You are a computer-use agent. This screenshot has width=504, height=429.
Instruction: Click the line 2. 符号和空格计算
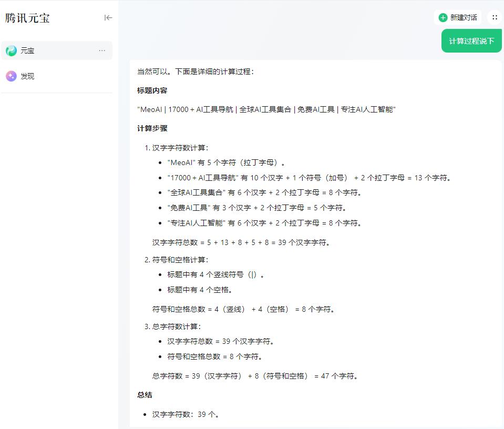tap(176, 260)
